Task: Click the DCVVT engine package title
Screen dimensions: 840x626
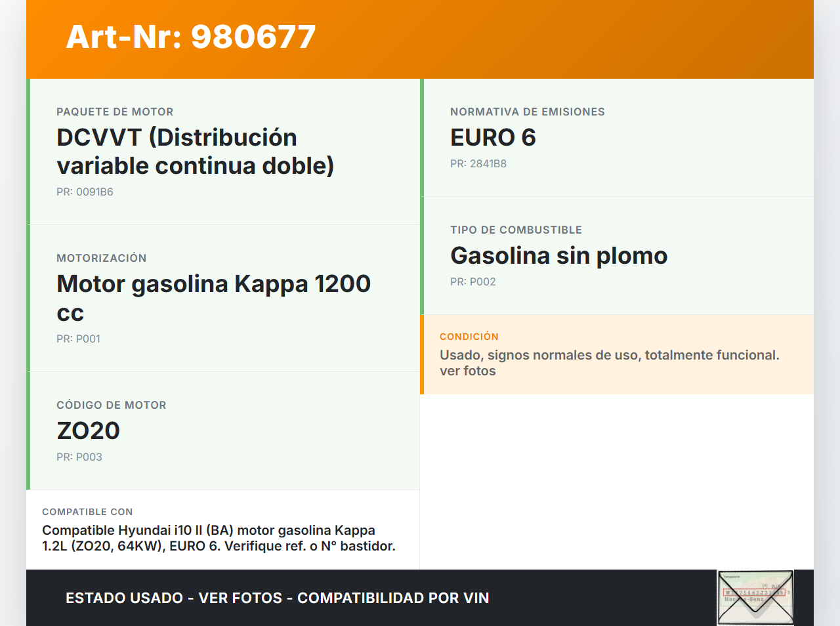Action: [x=195, y=151]
